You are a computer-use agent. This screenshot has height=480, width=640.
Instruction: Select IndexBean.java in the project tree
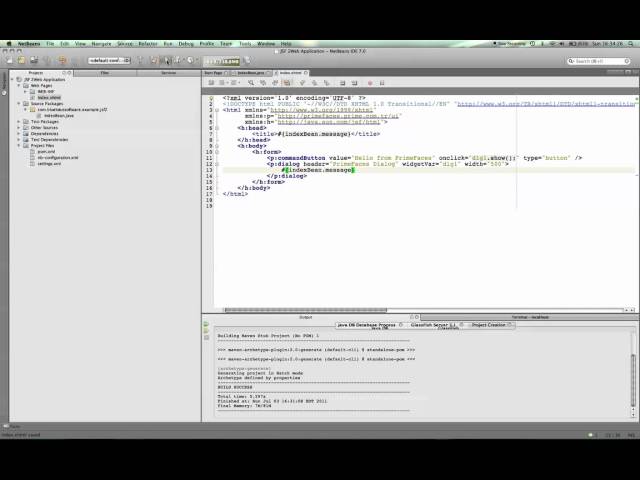[59, 116]
